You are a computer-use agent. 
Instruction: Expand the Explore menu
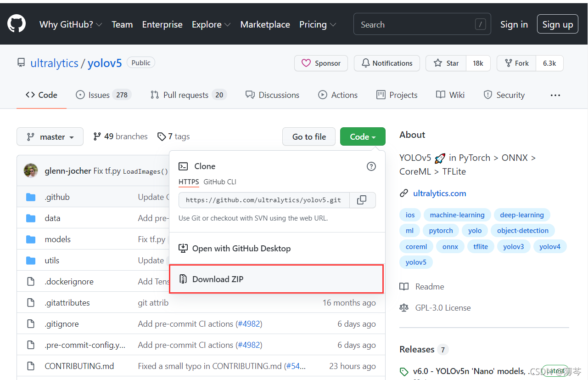pyautogui.click(x=211, y=24)
